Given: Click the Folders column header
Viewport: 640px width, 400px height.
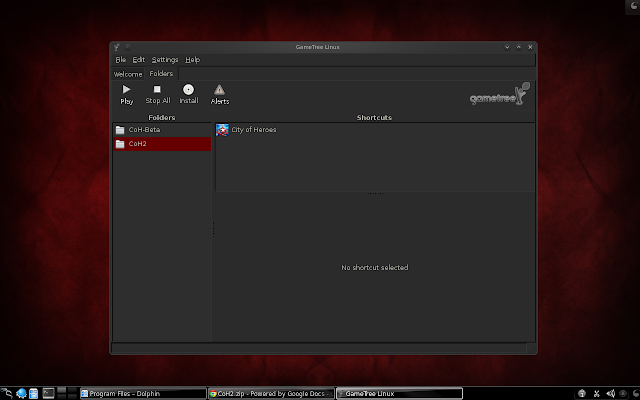Looking at the screenshot, I should point(162,118).
